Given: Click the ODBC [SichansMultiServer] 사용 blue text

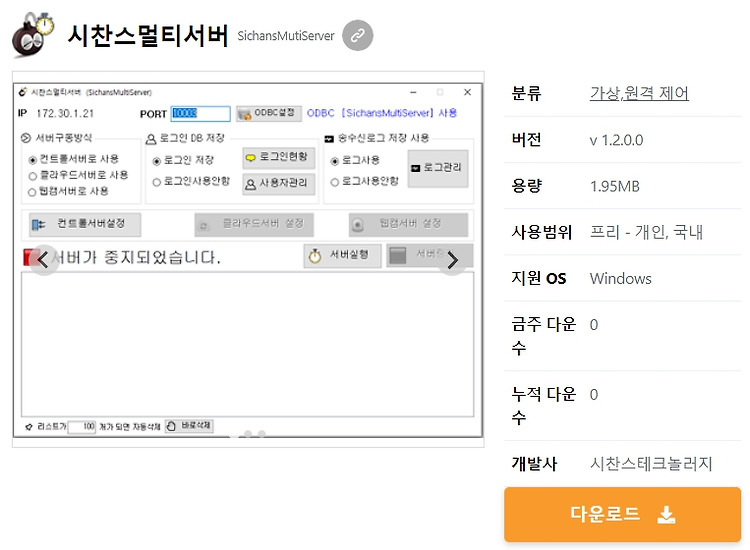Looking at the screenshot, I should pos(382,113).
